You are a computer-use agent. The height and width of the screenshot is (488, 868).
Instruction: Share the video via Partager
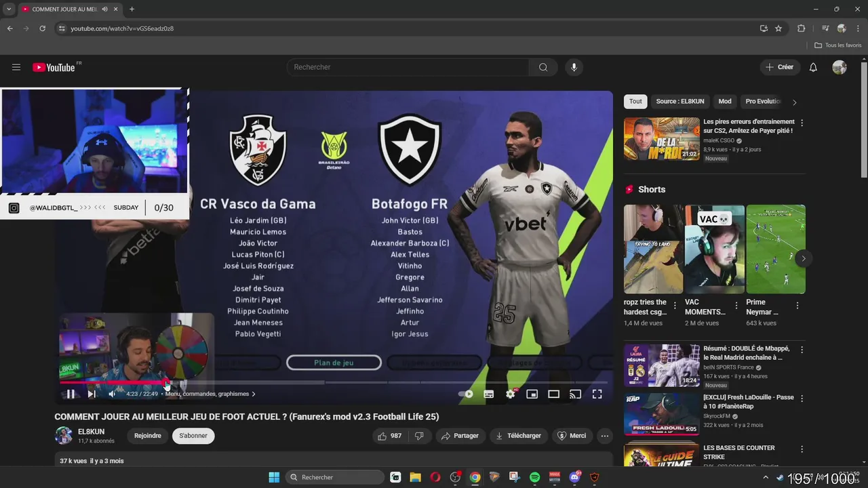point(460,436)
